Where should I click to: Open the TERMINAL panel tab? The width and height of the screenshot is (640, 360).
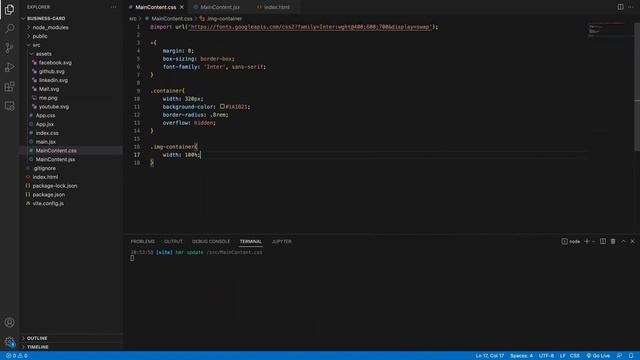(x=251, y=242)
